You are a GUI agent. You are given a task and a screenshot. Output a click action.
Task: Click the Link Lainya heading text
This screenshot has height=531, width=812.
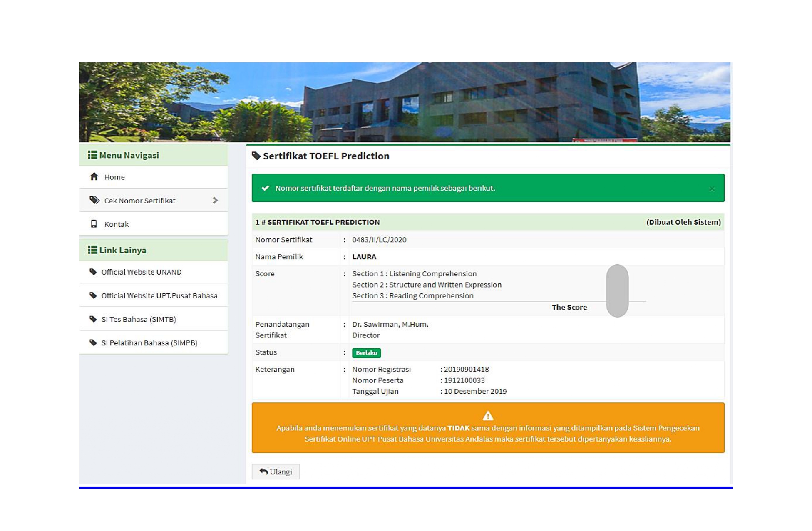[123, 250]
